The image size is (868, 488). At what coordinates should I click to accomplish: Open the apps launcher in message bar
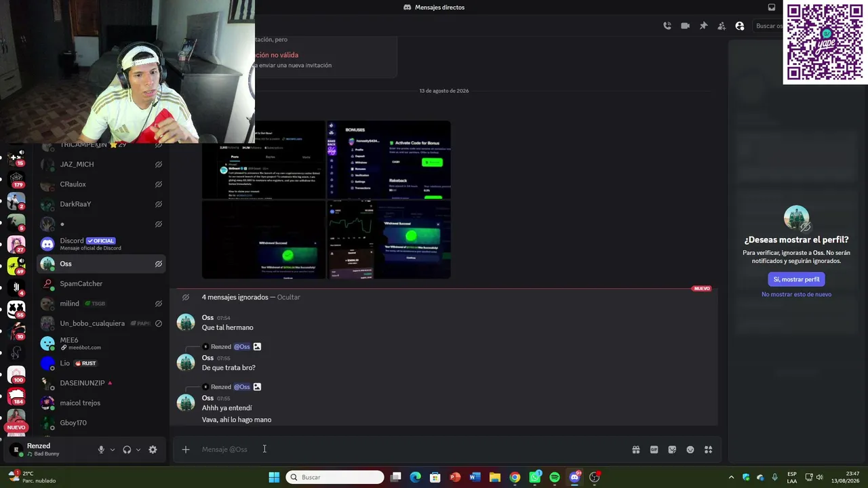(709, 449)
